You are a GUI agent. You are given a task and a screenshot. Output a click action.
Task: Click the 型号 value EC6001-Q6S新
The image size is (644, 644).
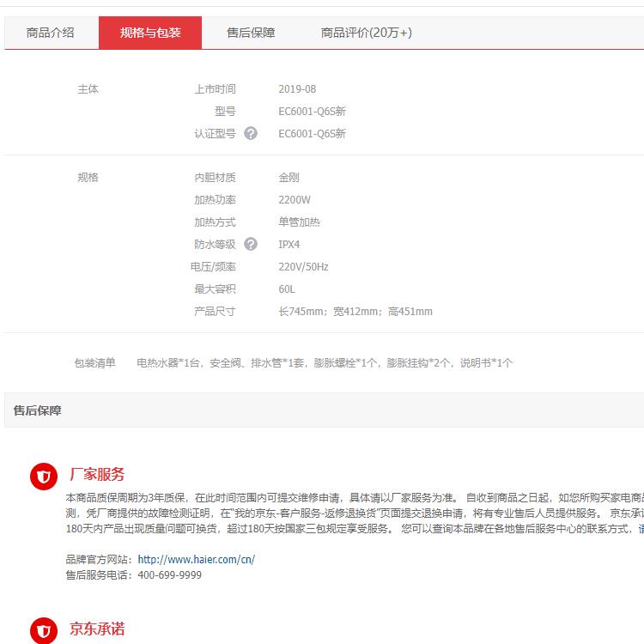[312, 112]
